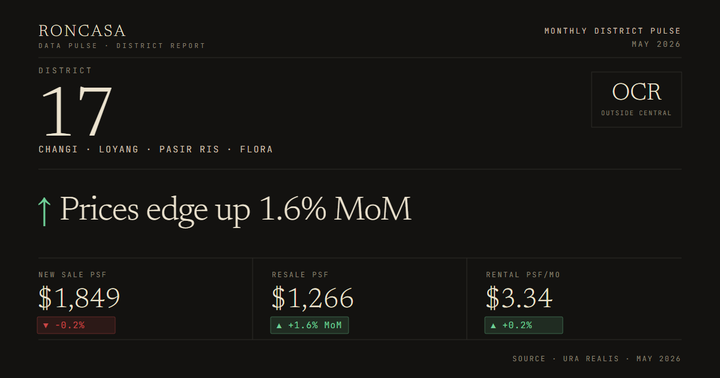This screenshot has height=378, width=720.
Task: Click the red down-triangle in the -0.2% badge
Action: coord(45,325)
